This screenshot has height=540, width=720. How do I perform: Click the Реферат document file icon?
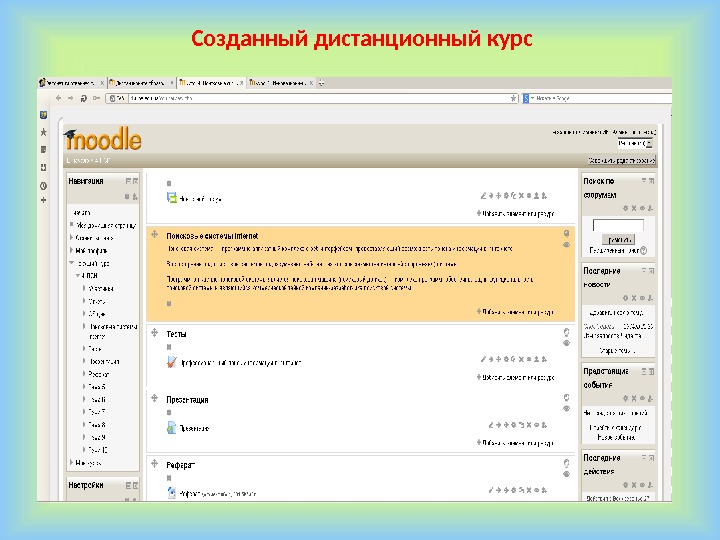(172, 493)
